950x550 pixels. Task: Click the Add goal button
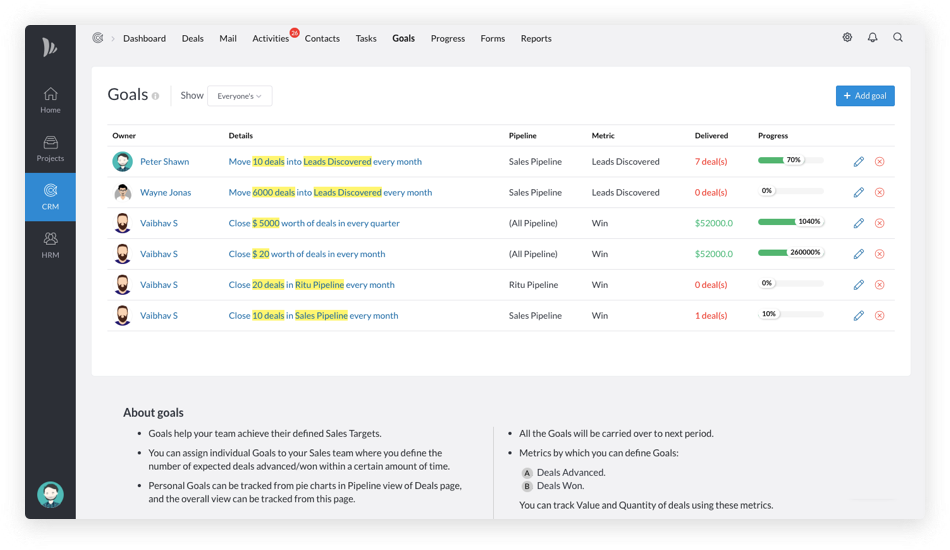tap(865, 96)
